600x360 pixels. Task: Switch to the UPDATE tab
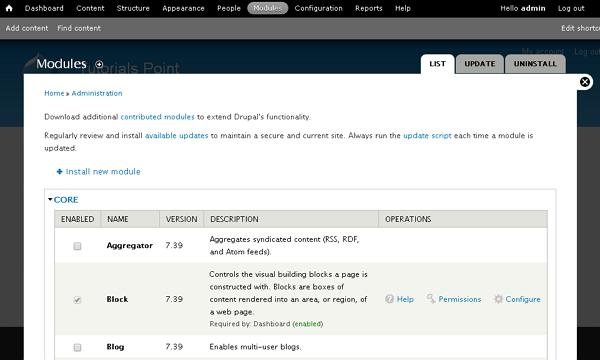480,64
